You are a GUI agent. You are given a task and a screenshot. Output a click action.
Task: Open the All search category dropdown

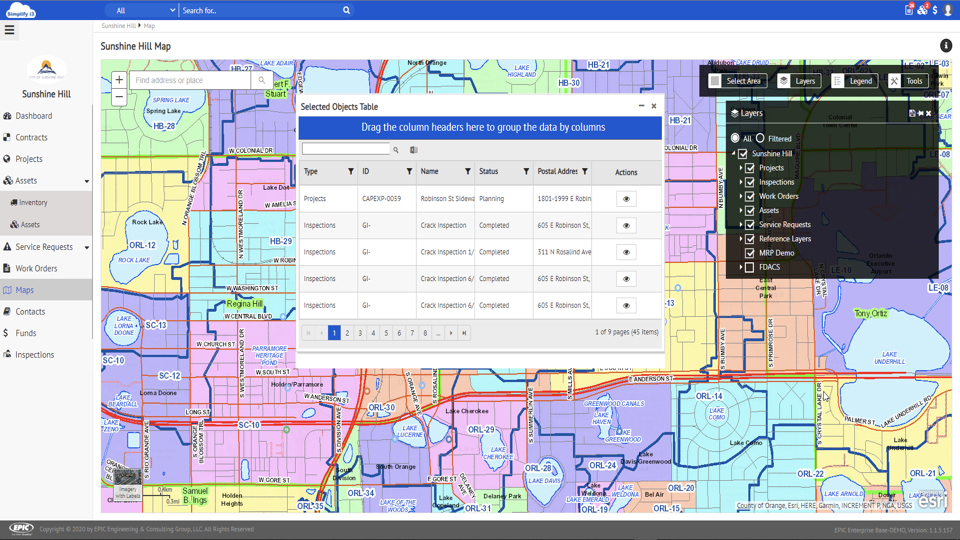143,11
